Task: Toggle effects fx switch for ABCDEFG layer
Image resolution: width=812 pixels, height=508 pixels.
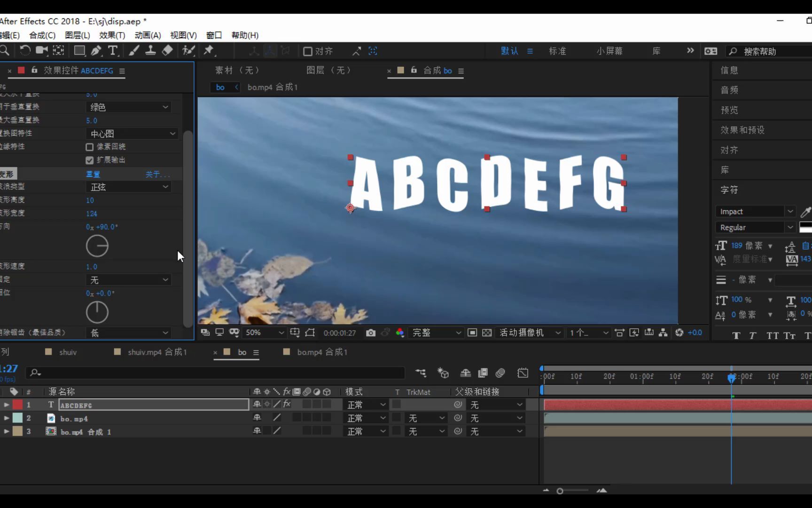Action: (287, 404)
